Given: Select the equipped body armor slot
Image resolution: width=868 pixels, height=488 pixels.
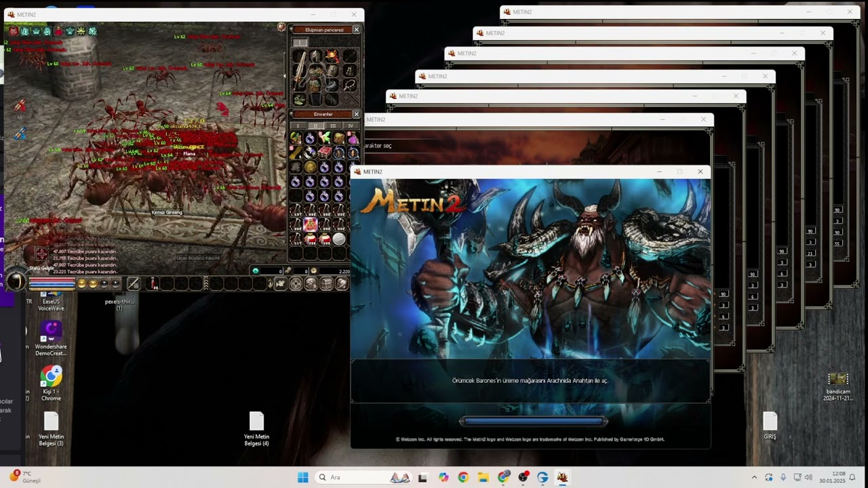Looking at the screenshot, I should [315, 78].
